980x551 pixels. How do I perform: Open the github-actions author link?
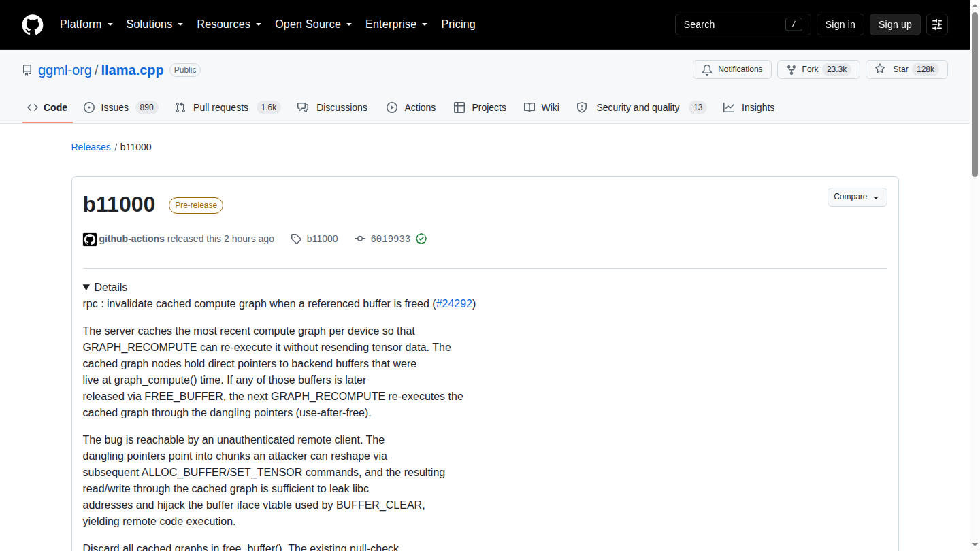click(131, 239)
